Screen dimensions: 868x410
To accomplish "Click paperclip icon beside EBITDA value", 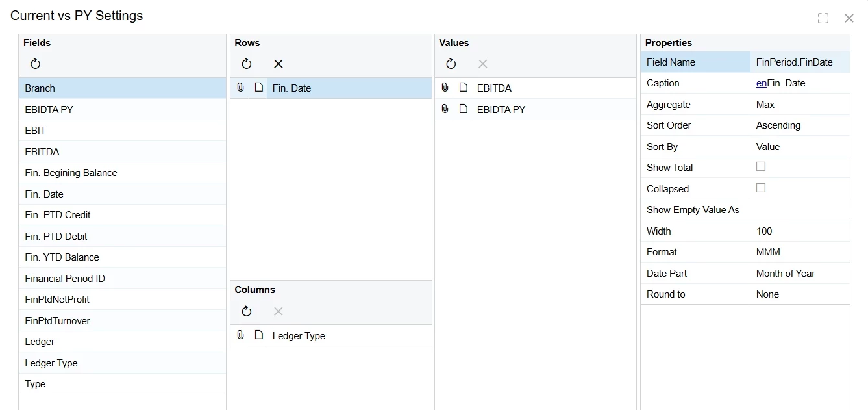I will tap(445, 87).
